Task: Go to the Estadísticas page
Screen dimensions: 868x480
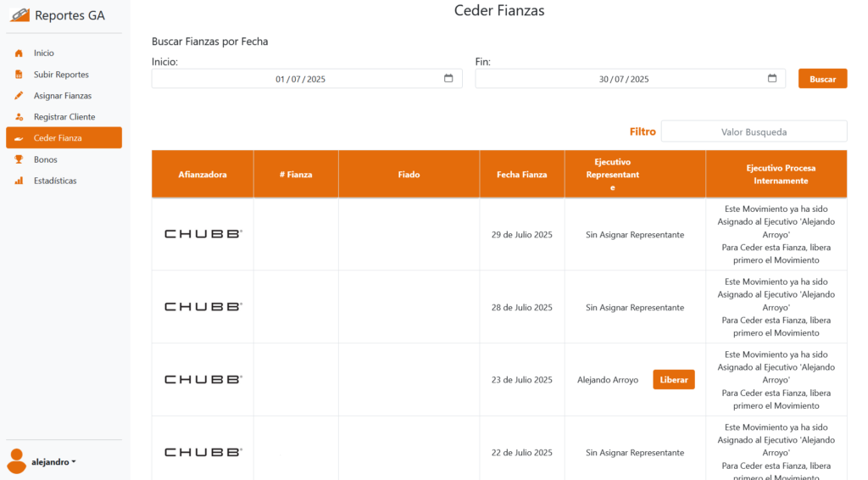Action: [55, 181]
